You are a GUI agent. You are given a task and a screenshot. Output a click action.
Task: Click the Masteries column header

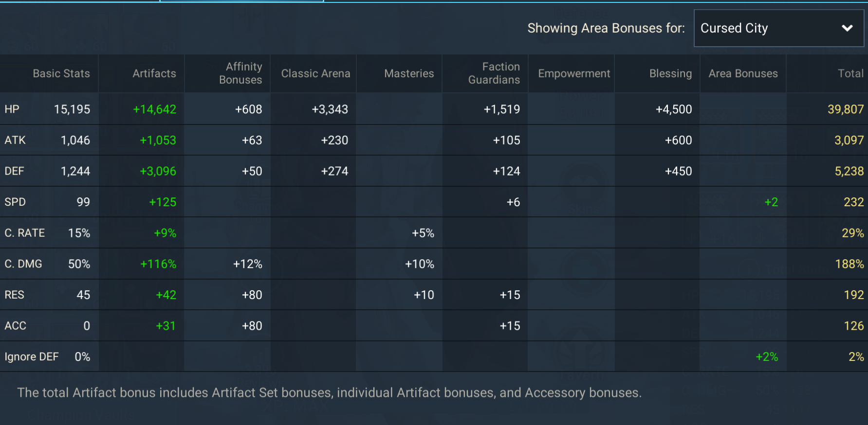tap(409, 73)
